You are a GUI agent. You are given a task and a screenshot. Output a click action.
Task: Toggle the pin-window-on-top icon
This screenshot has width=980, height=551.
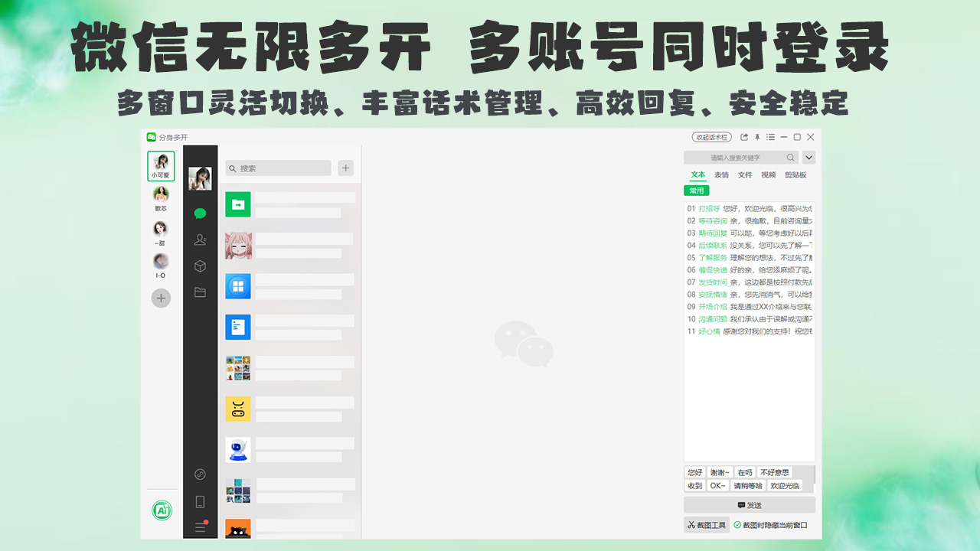[757, 137]
